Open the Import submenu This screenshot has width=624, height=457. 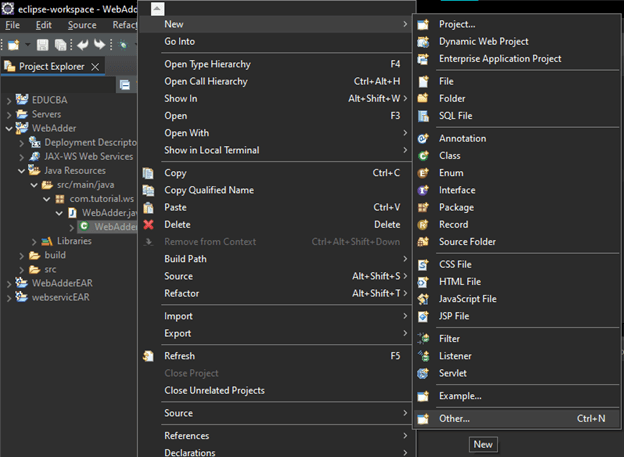click(x=276, y=316)
